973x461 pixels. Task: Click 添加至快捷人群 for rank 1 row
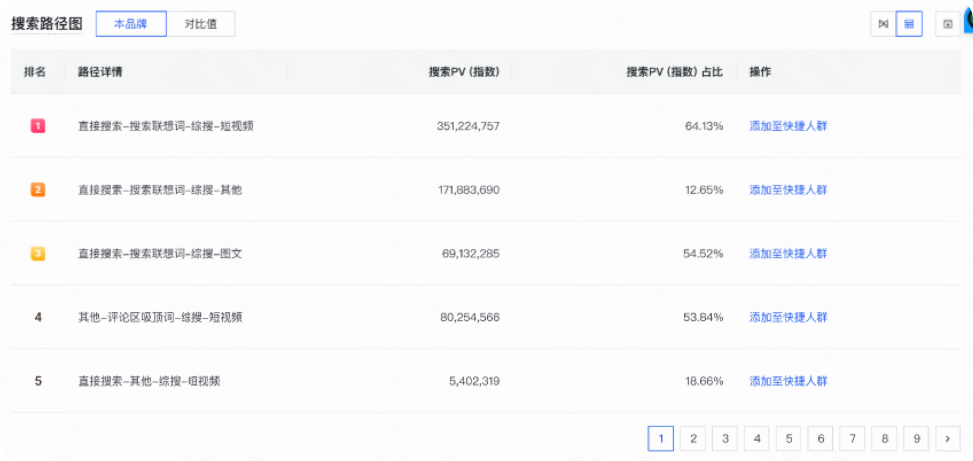point(788,126)
